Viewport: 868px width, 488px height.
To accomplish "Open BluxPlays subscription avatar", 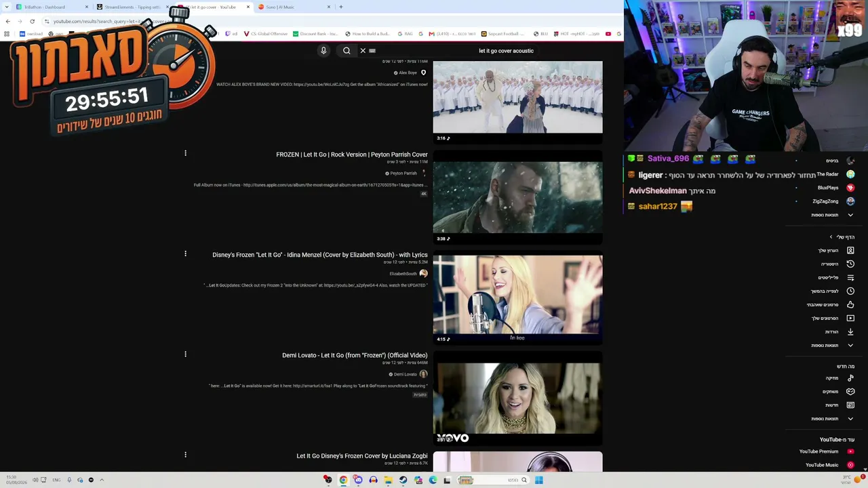I will 850,188.
